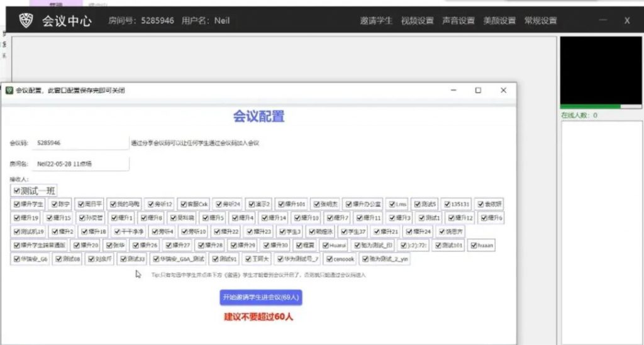Image resolution: width=644 pixels, height=345 pixels.
Task: Uncheck the 旁听10 checkbox
Action: (x=185, y=232)
